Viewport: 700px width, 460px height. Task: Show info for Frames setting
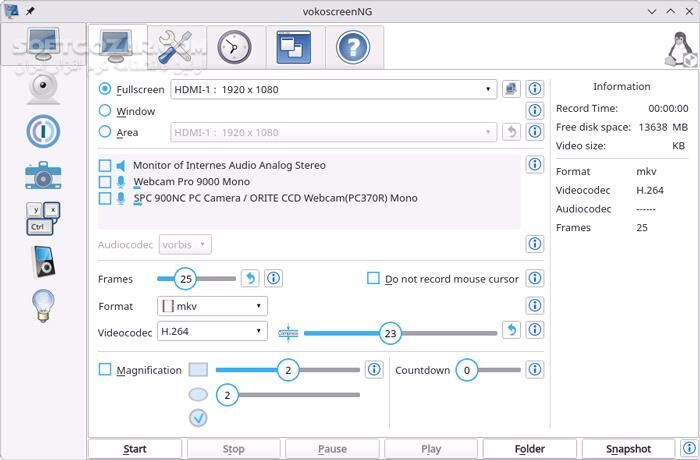click(x=273, y=278)
